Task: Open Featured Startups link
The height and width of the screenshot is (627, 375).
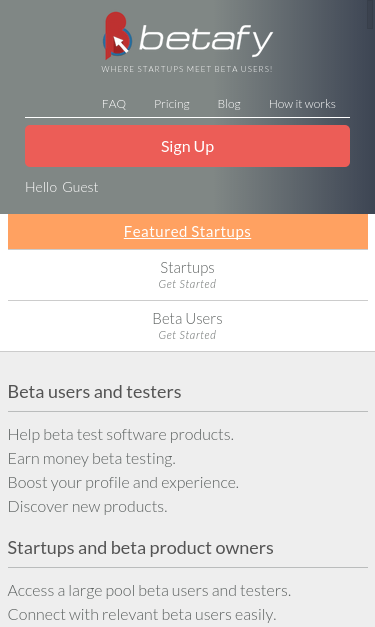Action: tap(188, 232)
